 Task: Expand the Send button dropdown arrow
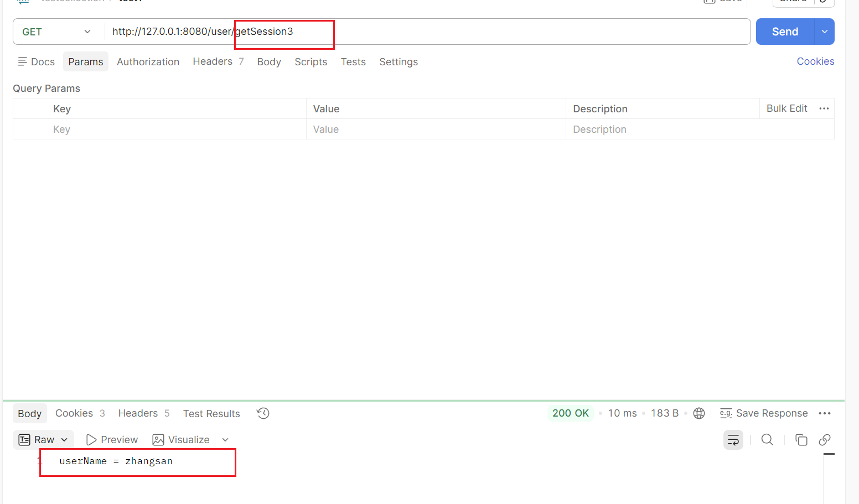pos(825,32)
